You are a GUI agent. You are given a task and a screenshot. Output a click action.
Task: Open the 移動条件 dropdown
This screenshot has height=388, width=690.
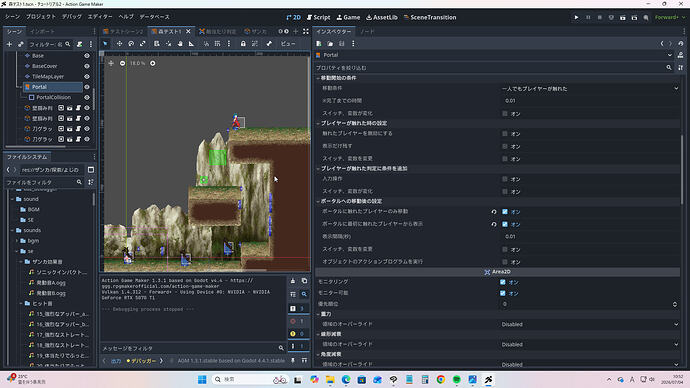590,88
